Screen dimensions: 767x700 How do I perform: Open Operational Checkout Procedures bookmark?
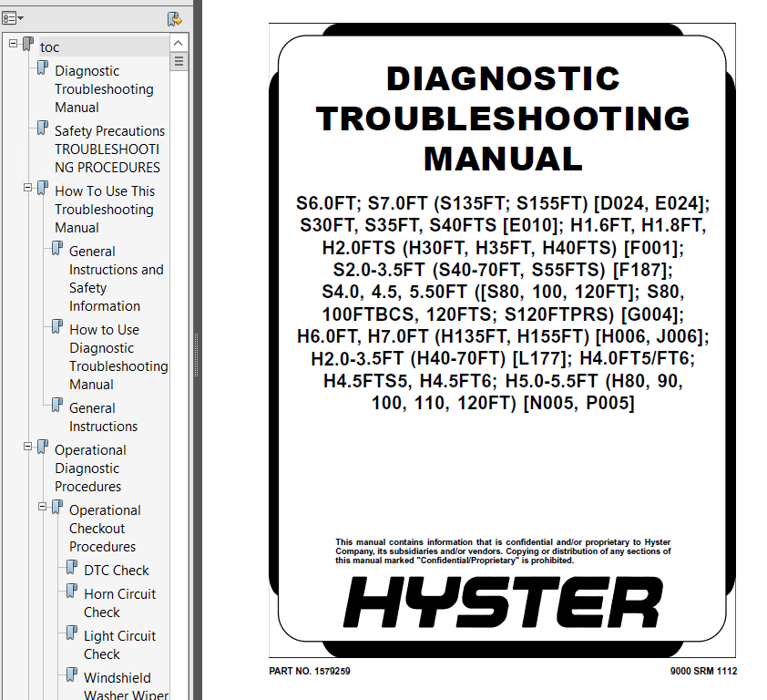click(105, 529)
